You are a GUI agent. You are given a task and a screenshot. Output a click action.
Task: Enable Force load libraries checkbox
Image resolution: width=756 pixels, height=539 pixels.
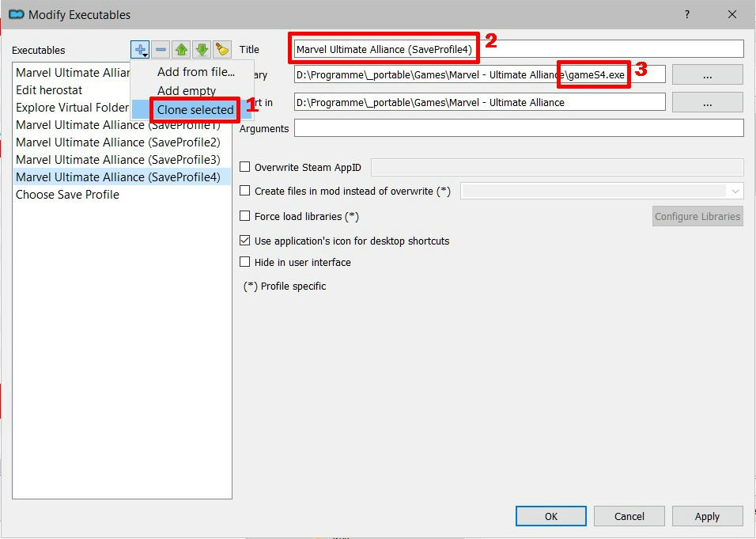[x=245, y=216]
